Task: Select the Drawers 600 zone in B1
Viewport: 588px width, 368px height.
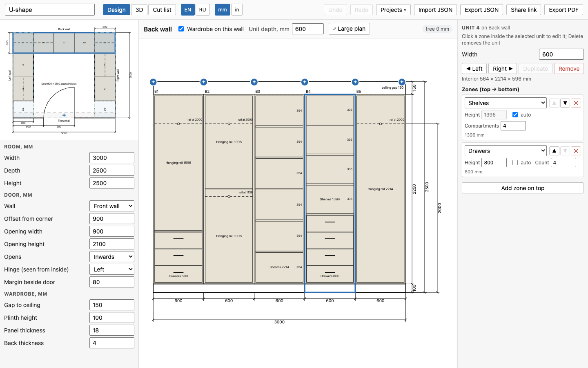Action: coord(178,258)
